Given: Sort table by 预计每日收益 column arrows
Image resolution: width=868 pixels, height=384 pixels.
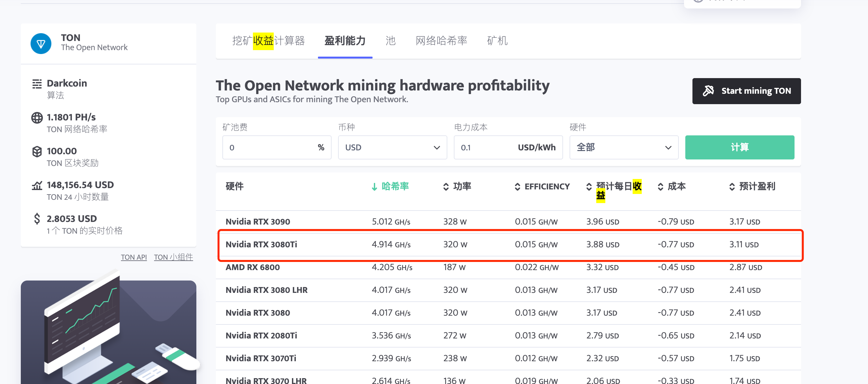Looking at the screenshot, I should coord(589,186).
